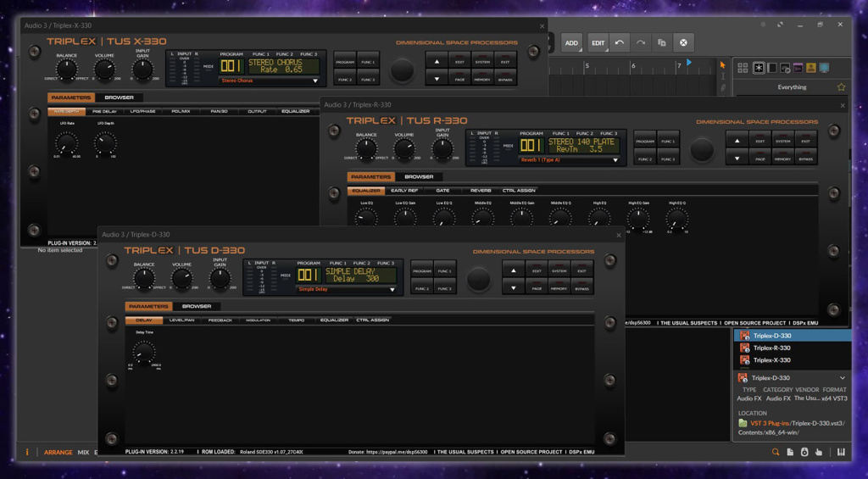Open the ADD dropdown button

[571, 42]
